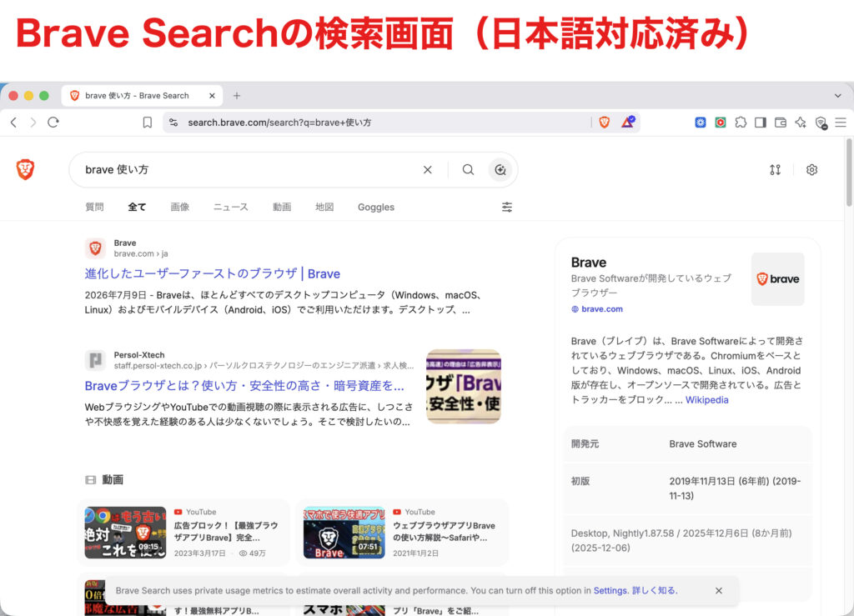Image resolution: width=854 pixels, height=616 pixels.
Task: Open the Goggles tab
Action: 376,207
